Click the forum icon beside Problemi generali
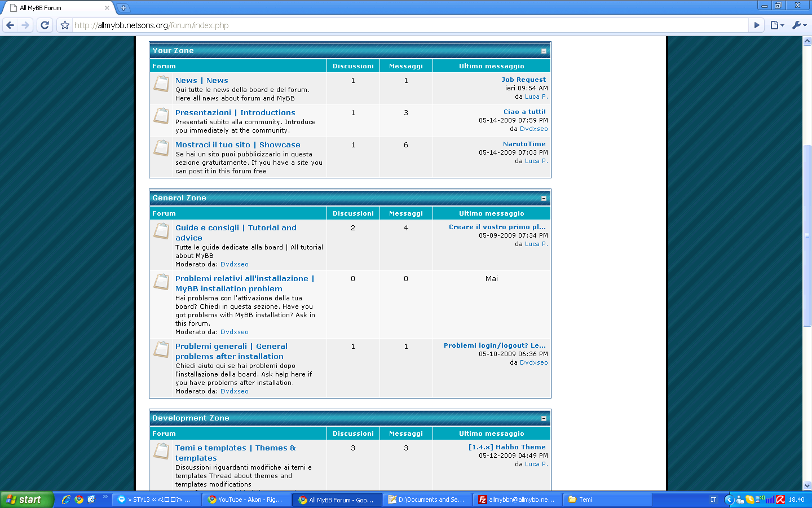 pyautogui.click(x=161, y=350)
